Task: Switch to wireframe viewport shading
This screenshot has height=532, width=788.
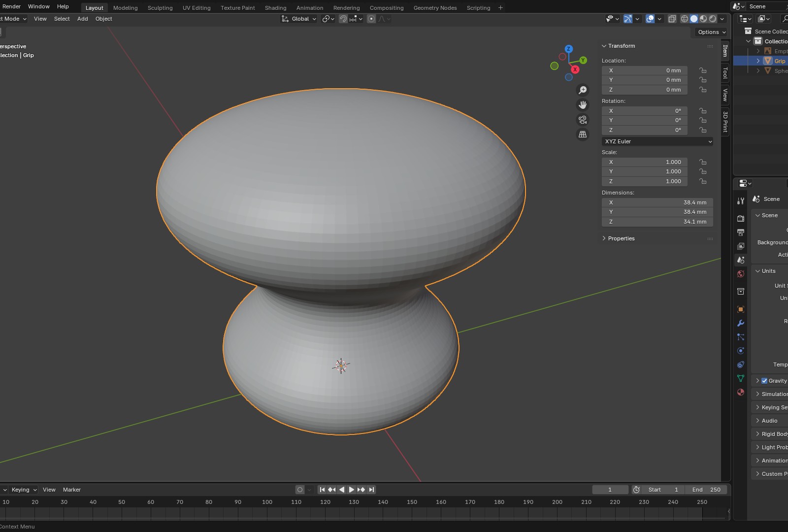Action: point(685,19)
